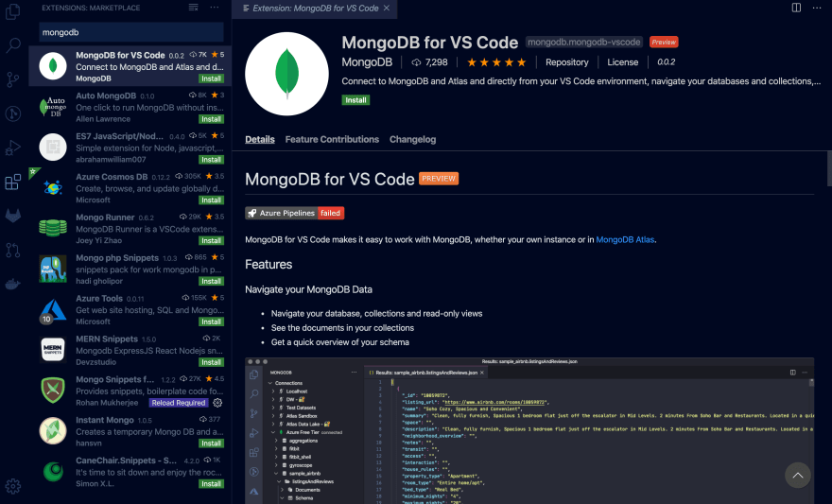Clear extensions search results icon
The height and width of the screenshot is (504, 832).
pos(193,8)
